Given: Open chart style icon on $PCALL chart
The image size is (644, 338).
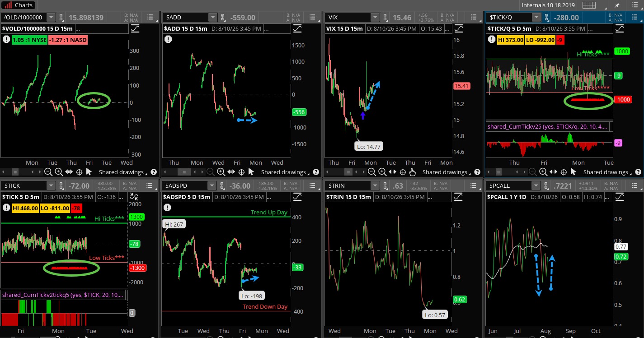Looking at the screenshot, I should point(620,197).
